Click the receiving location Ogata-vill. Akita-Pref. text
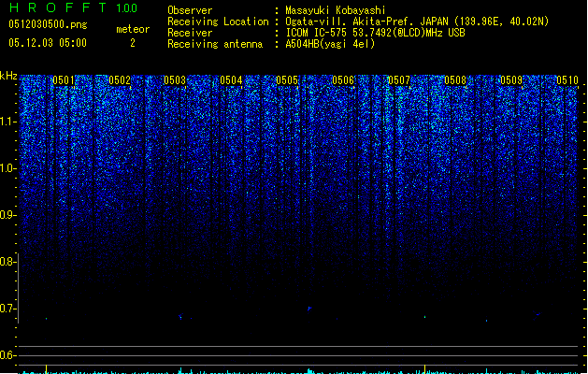588x374 pixels. [367, 22]
